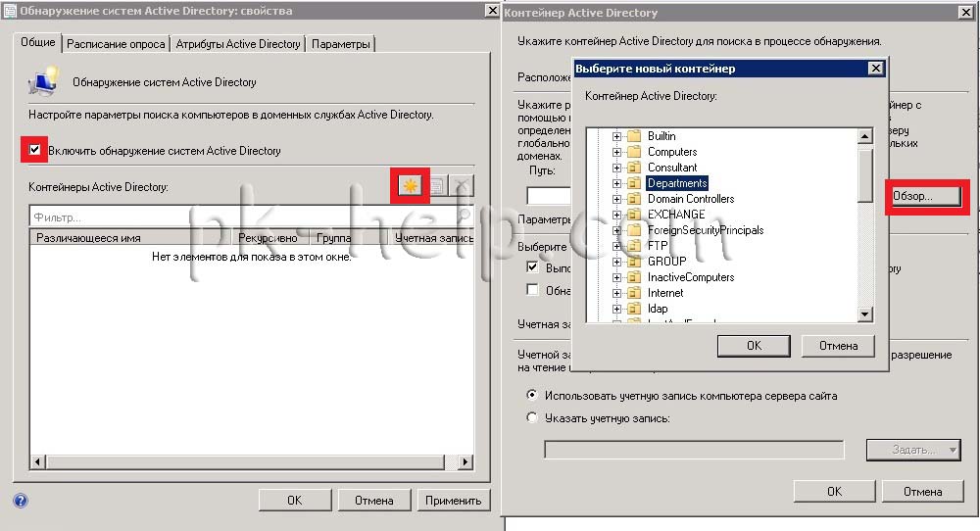
Task: Expand the Computers tree node
Action: coord(616,152)
